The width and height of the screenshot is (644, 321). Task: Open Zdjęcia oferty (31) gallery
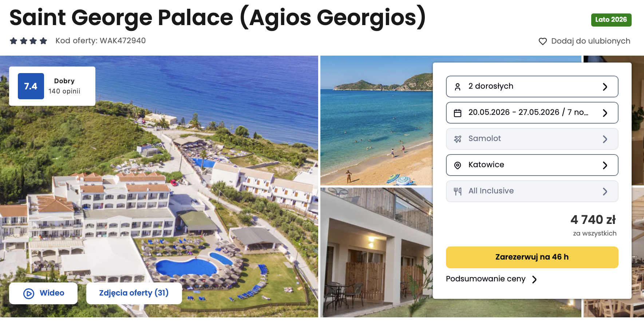[x=134, y=293]
